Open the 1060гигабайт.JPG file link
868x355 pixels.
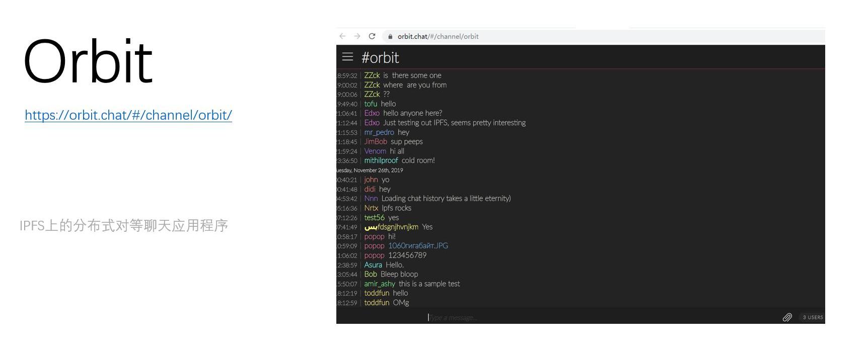[x=418, y=246]
